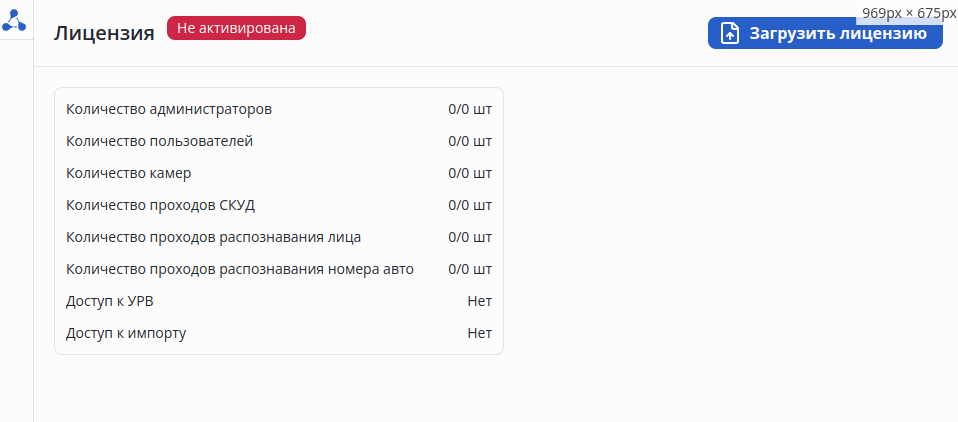Select "Количество проходов распознавания лица" label
Image resolution: width=958 pixels, height=422 pixels.
pos(214,237)
